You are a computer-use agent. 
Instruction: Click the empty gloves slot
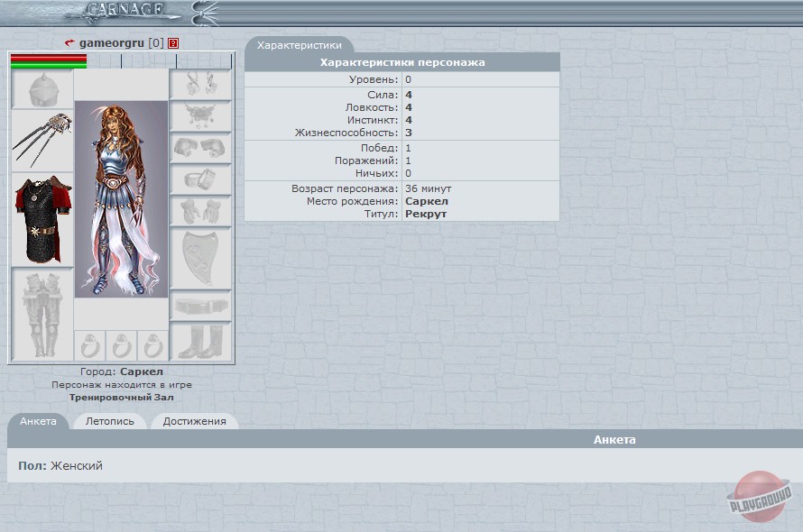coord(201,211)
